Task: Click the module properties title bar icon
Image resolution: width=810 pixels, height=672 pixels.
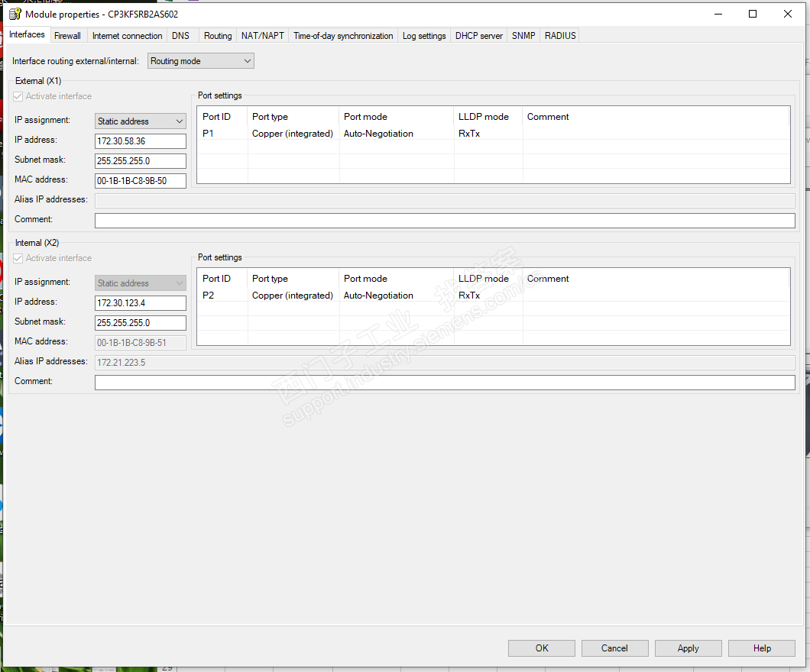Action: point(15,14)
